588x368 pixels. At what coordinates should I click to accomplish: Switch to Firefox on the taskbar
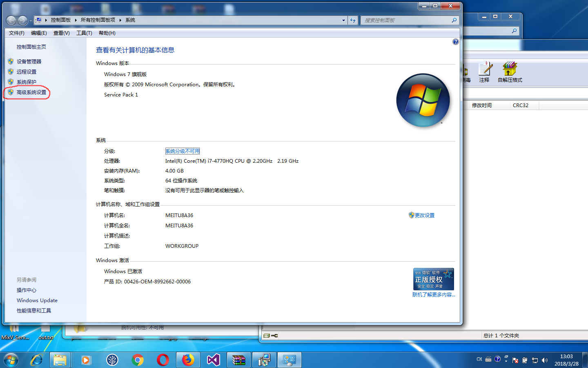[x=188, y=360]
